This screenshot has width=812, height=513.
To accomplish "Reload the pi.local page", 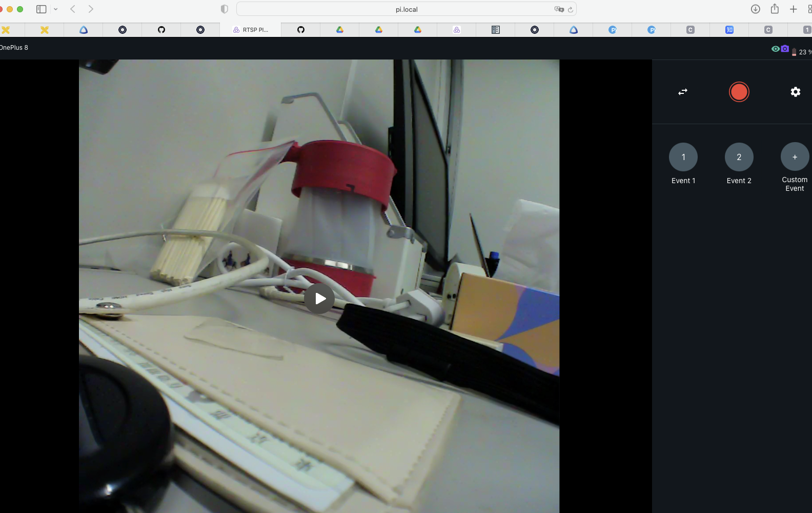I will pyautogui.click(x=571, y=9).
